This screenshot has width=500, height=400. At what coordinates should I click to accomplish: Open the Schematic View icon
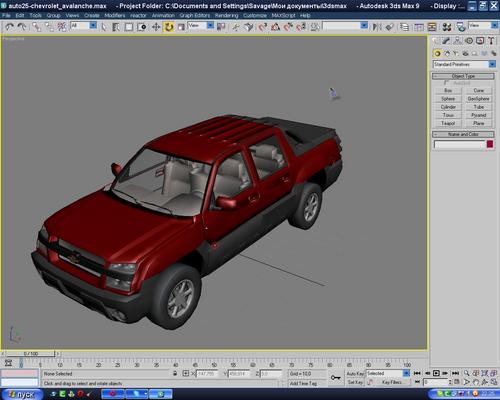coord(432,27)
